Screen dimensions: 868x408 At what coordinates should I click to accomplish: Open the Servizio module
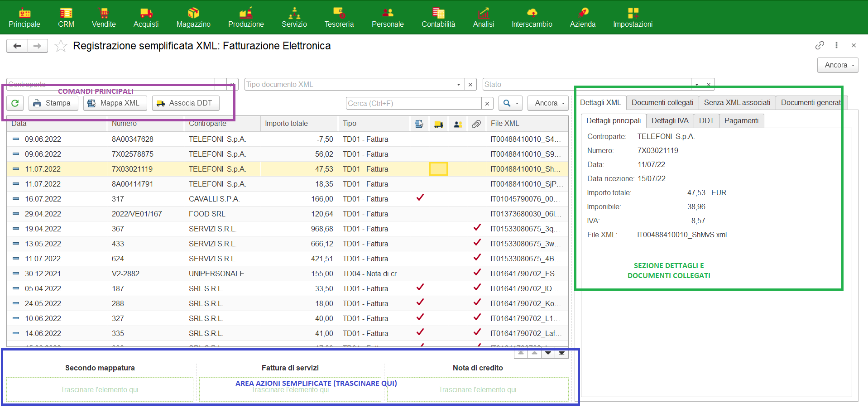pyautogui.click(x=294, y=18)
